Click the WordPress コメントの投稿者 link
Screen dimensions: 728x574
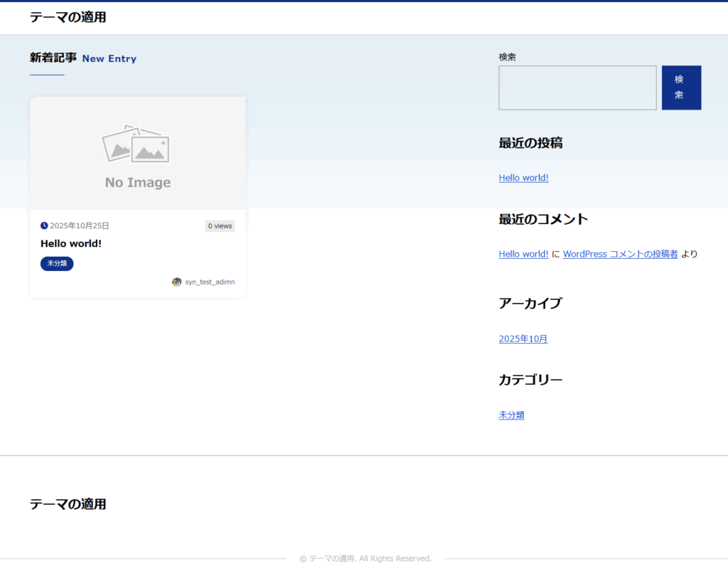(x=620, y=254)
